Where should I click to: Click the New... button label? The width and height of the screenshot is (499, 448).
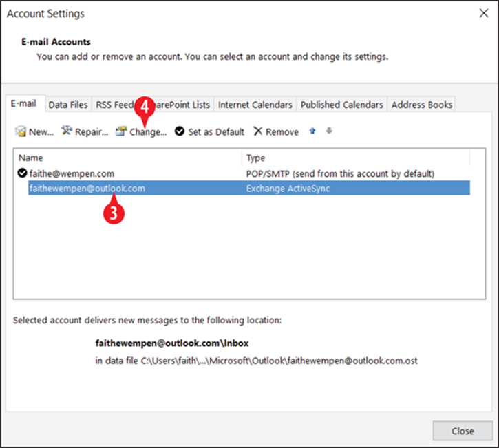[x=41, y=131]
